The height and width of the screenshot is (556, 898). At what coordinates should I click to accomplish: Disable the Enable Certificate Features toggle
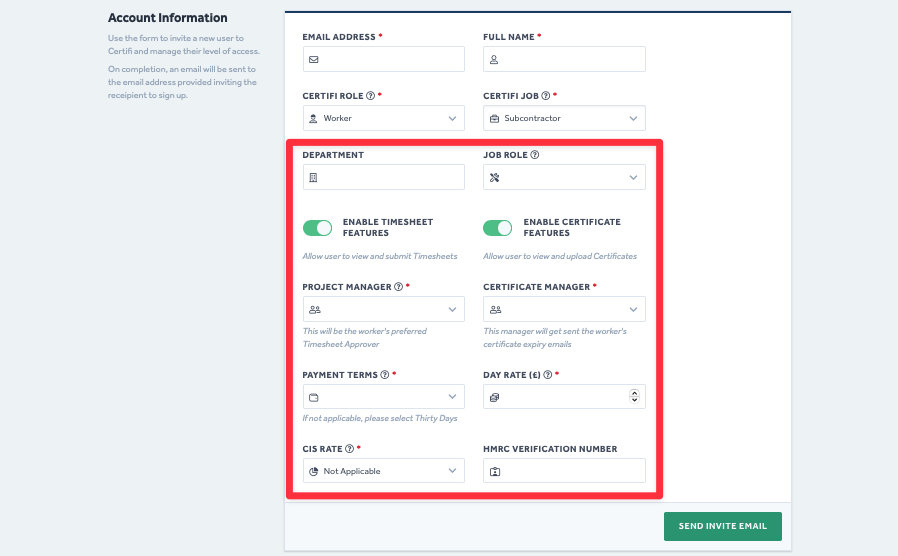point(498,228)
